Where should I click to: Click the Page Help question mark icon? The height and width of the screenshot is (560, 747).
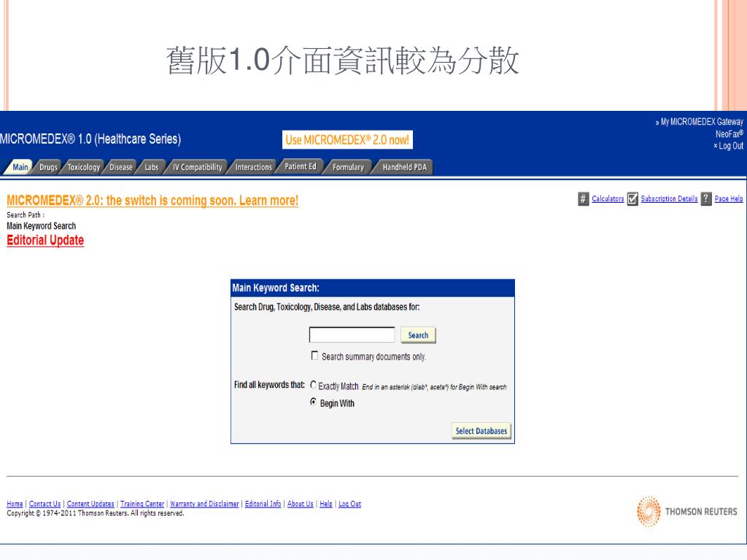coord(706,198)
